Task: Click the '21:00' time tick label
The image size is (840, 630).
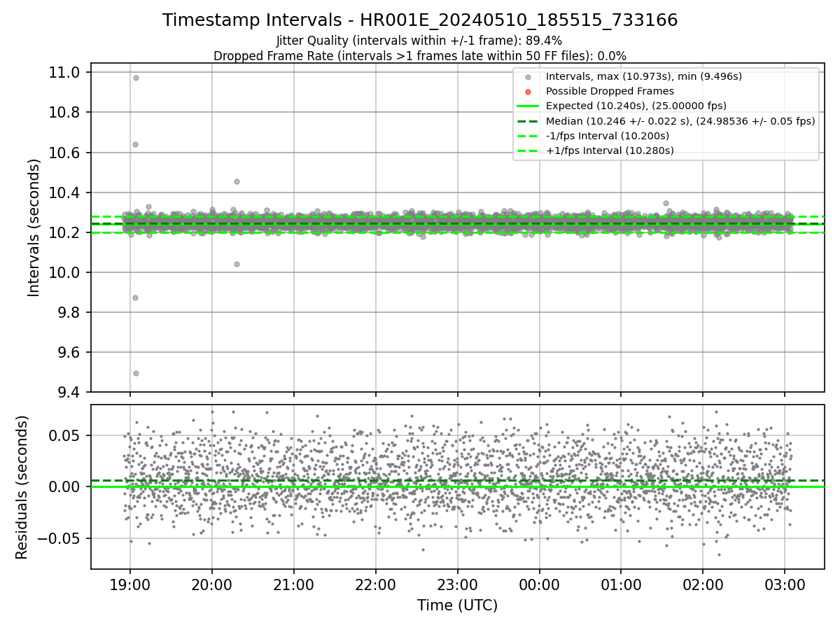Action: [293, 584]
